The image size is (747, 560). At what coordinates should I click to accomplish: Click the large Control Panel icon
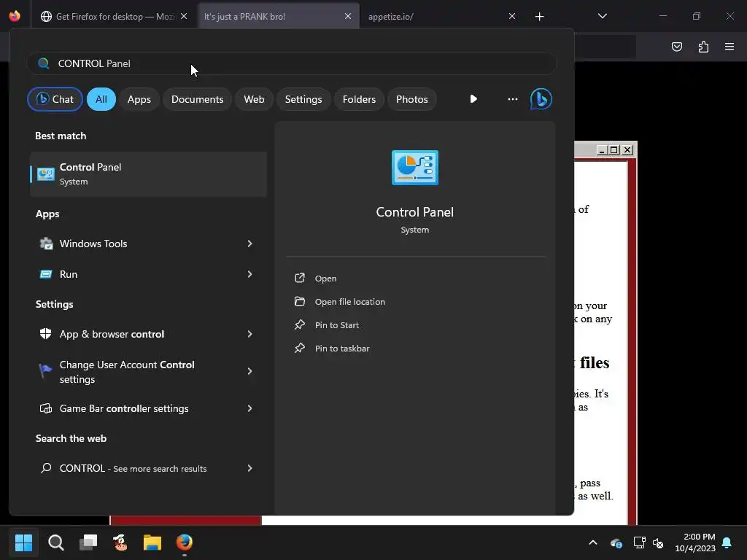pyautogui.click(x=415, y=168)
